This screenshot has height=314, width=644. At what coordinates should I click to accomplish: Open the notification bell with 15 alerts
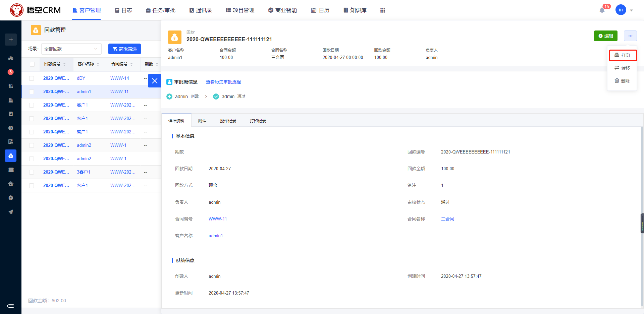tap(602, 10)
